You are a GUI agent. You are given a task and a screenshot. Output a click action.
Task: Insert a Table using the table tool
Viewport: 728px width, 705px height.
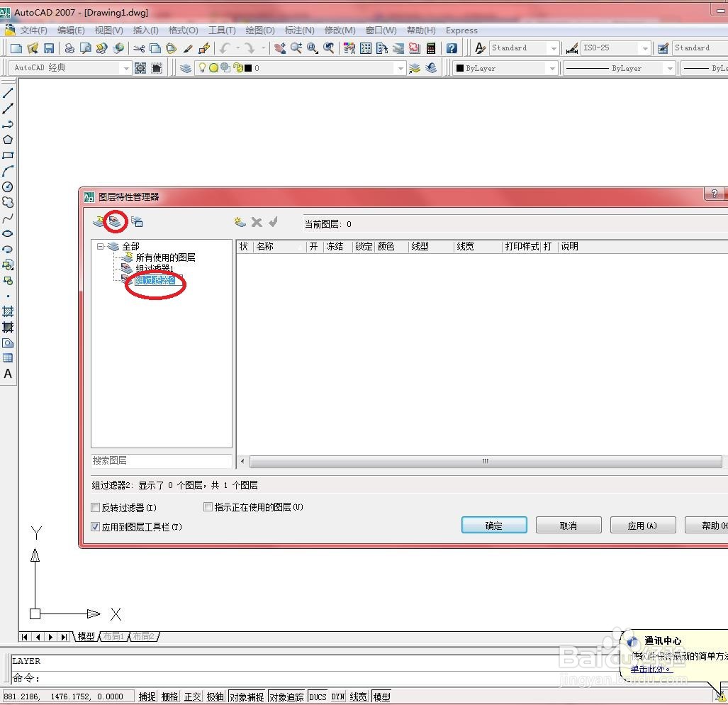(8, 358)
